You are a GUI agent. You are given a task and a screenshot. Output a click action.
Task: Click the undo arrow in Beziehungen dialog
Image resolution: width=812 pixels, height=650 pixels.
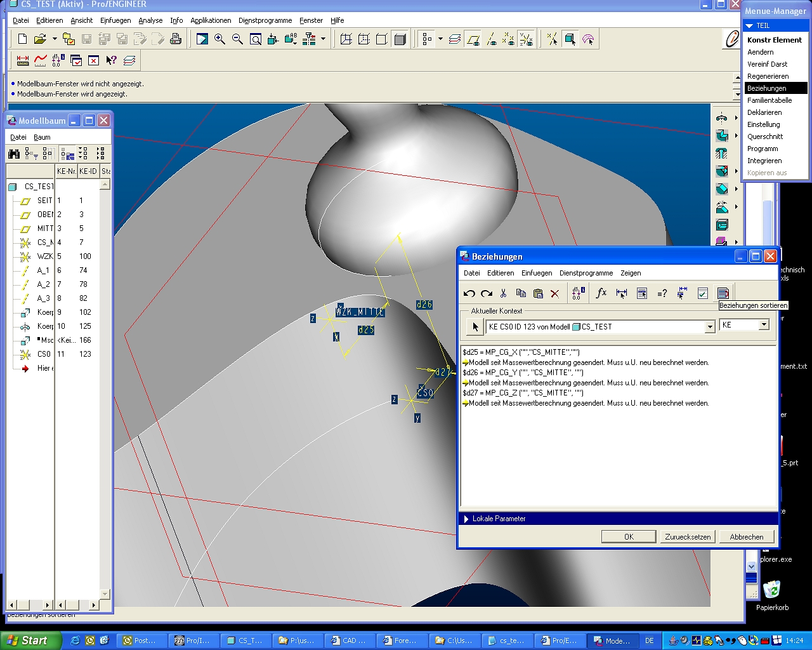[x=469, y=293]
